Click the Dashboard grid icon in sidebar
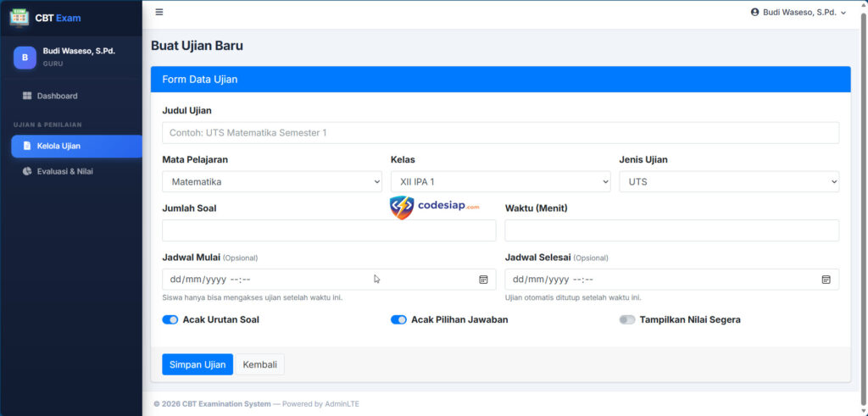The image size is (868, 416). 27,96
